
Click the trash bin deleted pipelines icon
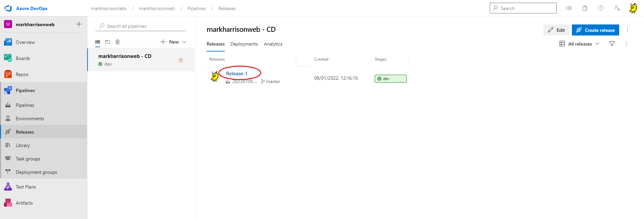(117, 42)
